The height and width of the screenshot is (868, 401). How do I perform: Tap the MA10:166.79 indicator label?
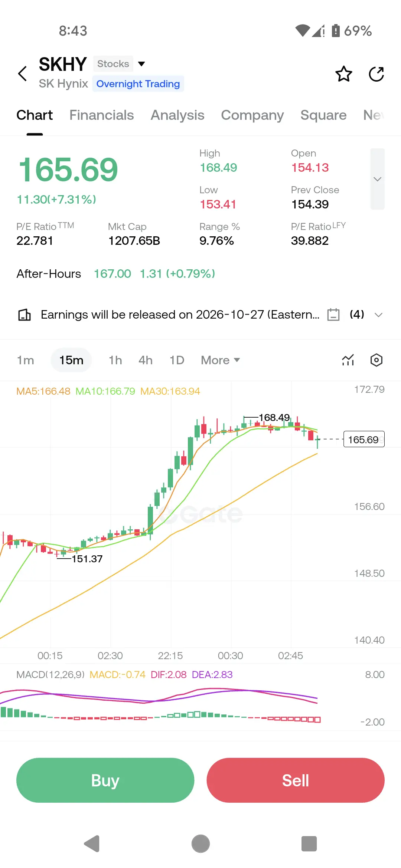click(x=105, y=391)
